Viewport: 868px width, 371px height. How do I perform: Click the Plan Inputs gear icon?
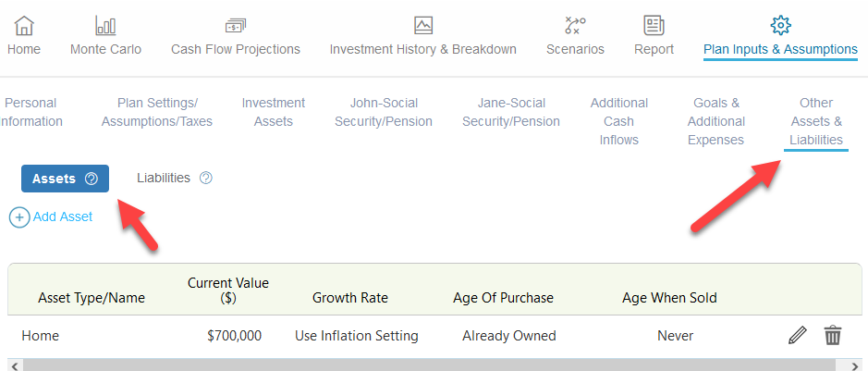click(x=780, y=26)
